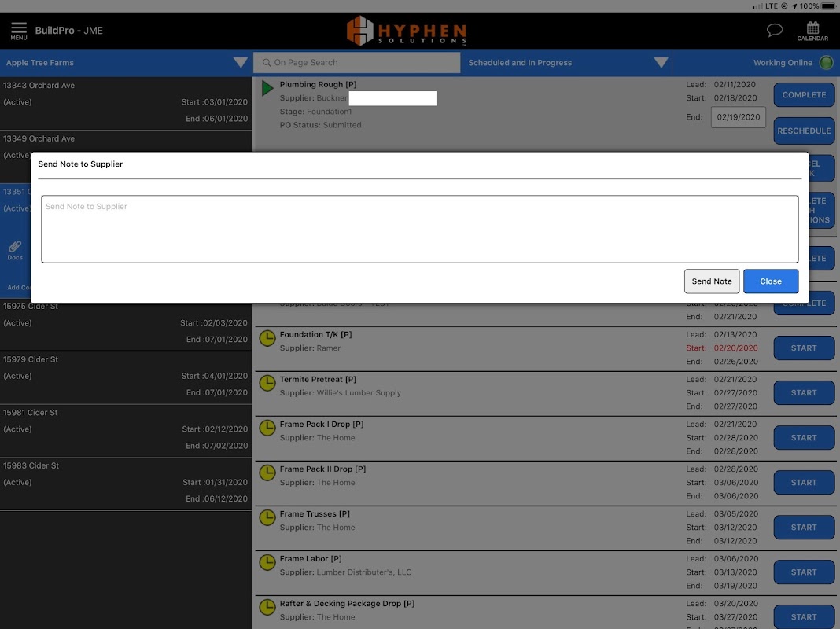Viewport: 840px width, 629px height.
Task: Close the Send Note to Supplier dialog
Action: [x=770, y=281]
